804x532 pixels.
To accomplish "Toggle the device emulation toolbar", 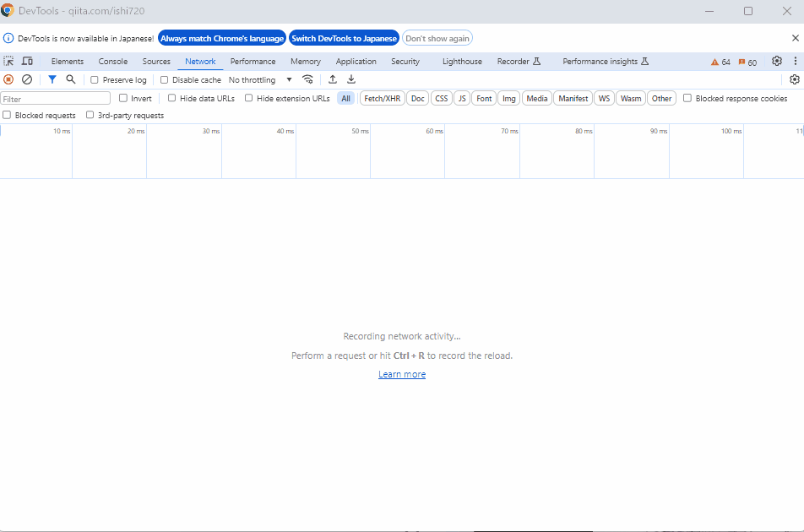I will point(28,61).
